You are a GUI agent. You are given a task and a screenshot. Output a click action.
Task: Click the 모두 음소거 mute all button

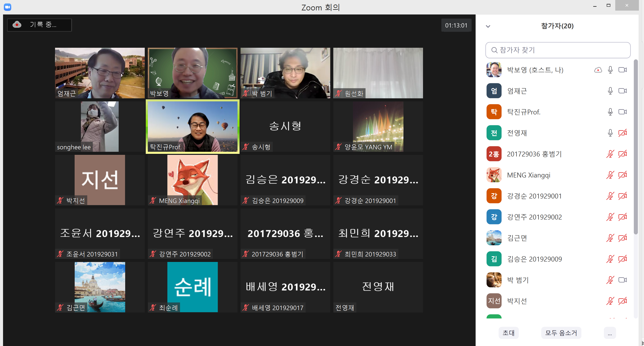click(x=561, y=333)
